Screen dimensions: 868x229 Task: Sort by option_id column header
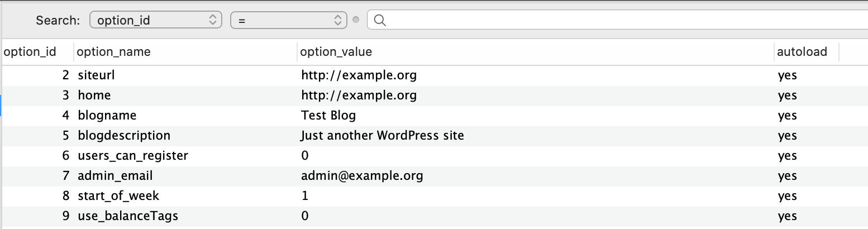(30, 52)
